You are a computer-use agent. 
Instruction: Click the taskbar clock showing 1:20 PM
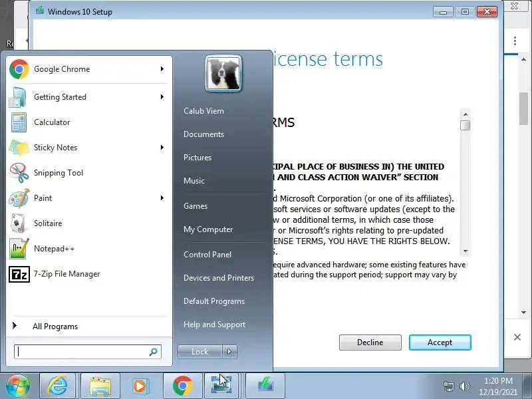(498, 386)
